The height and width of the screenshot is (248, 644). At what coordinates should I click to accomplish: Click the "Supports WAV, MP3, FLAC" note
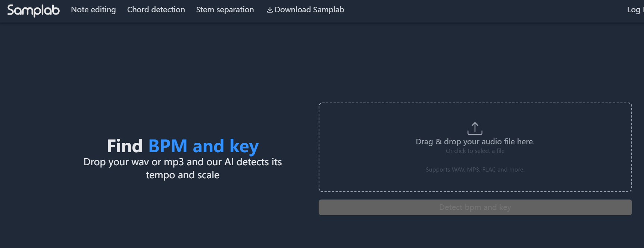(475, 170)
